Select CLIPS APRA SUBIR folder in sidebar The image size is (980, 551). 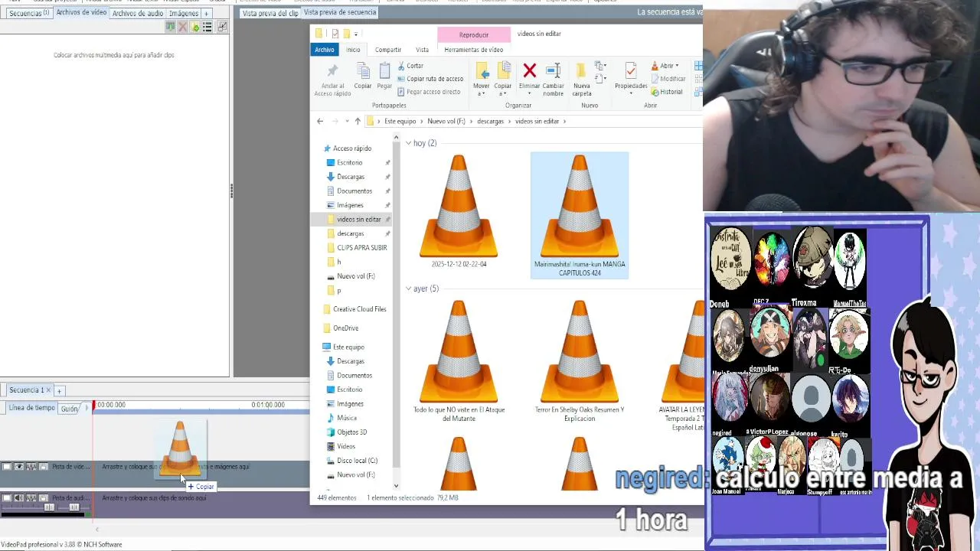356,248
